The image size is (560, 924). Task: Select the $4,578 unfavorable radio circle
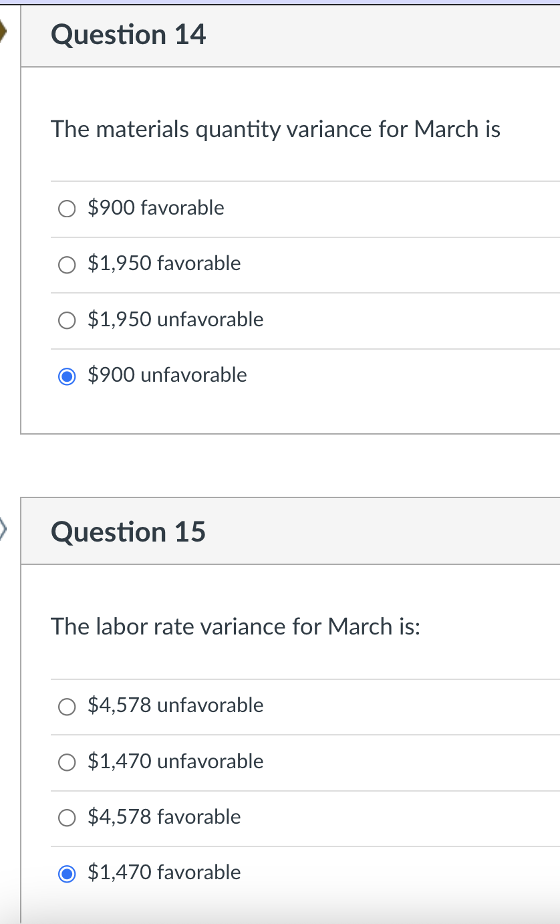tap(67, 707)
